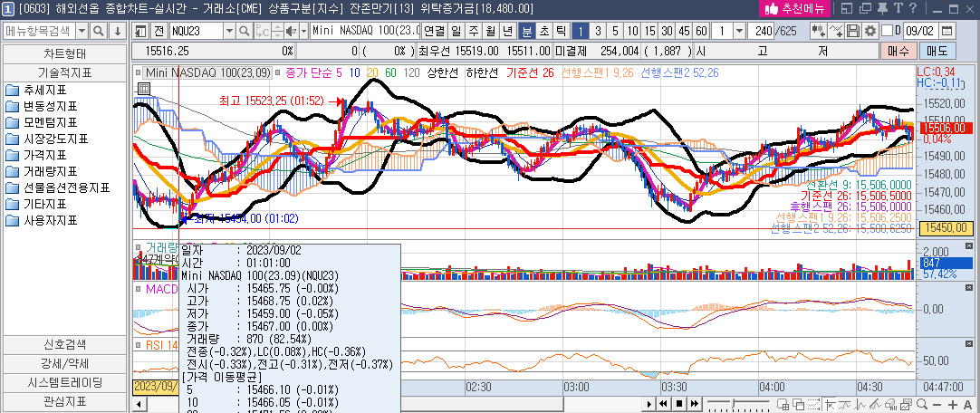This screenshot has height=413, width=980.
Task: Click the 09/02 date input field
Action: point(920,31)
